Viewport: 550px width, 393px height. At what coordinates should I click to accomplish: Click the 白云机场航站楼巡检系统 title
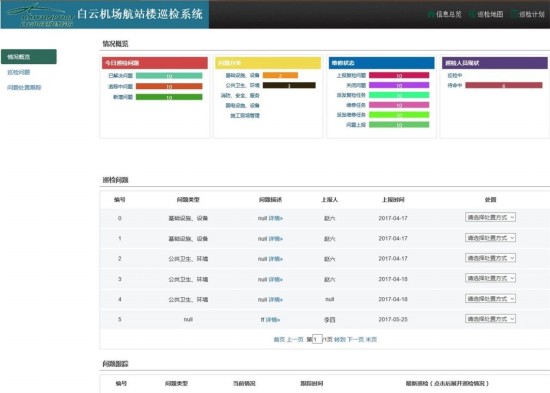(140, 14)
